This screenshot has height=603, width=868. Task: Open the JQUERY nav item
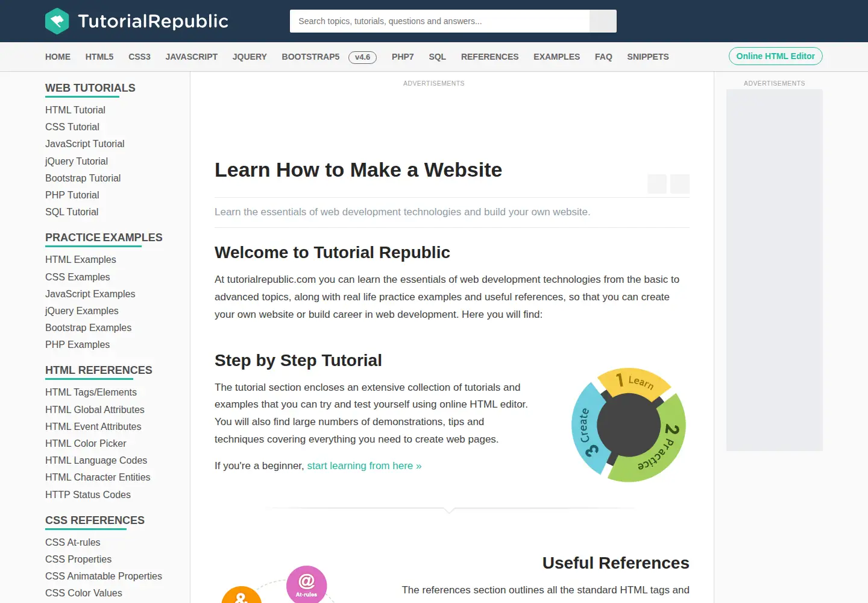coord(250,57)
